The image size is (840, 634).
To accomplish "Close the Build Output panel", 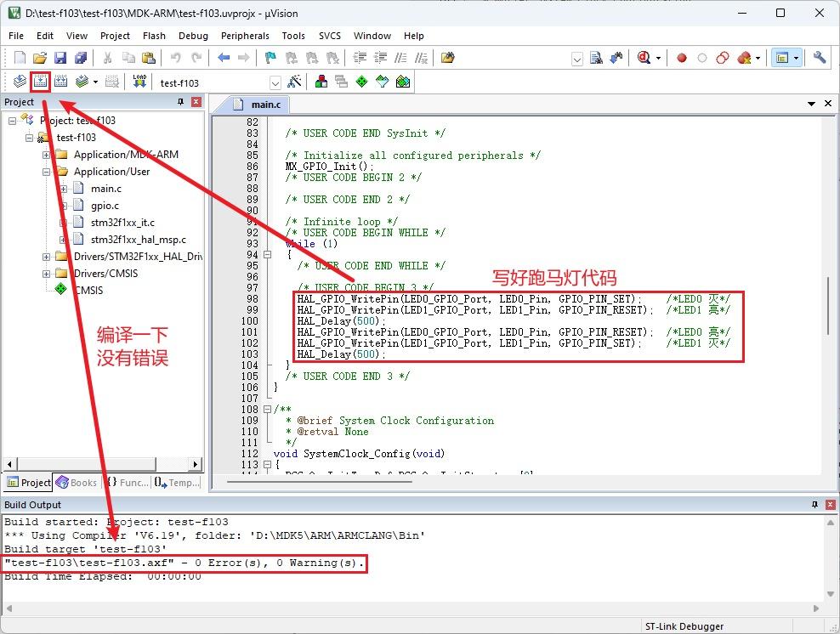I will click(831, 505).
